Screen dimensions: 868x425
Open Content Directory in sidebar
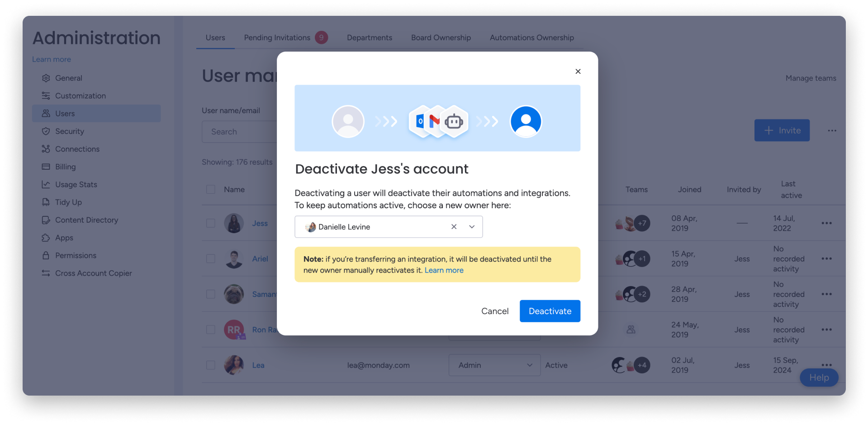click(x=86, y=220)
